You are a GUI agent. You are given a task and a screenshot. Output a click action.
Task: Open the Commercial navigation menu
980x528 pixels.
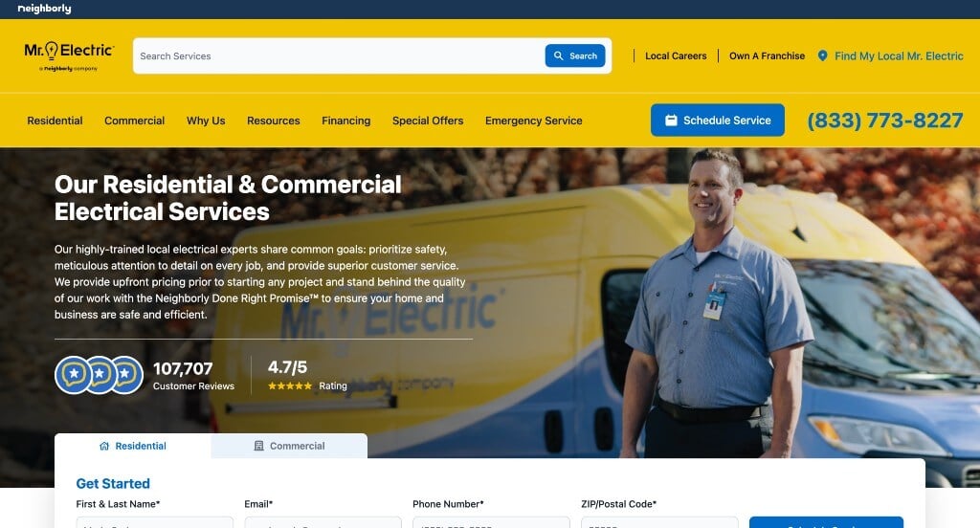[x=134, y=121]
